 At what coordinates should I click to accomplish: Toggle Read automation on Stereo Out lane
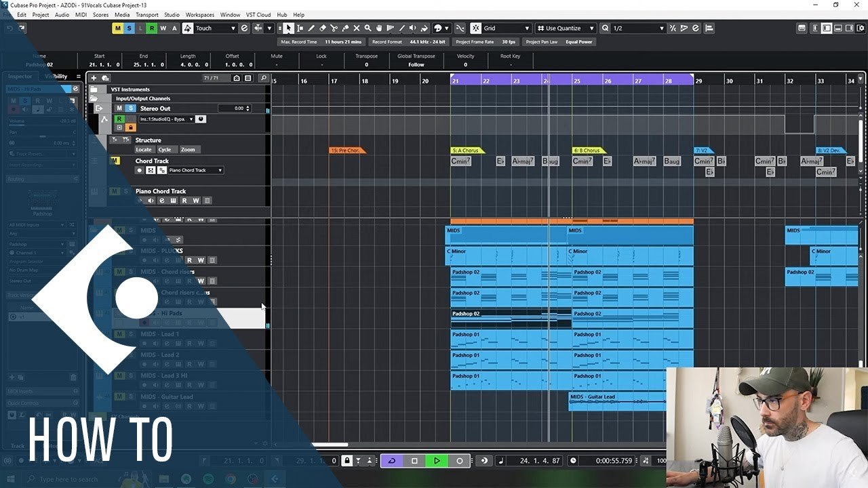[x=119, y=119]
